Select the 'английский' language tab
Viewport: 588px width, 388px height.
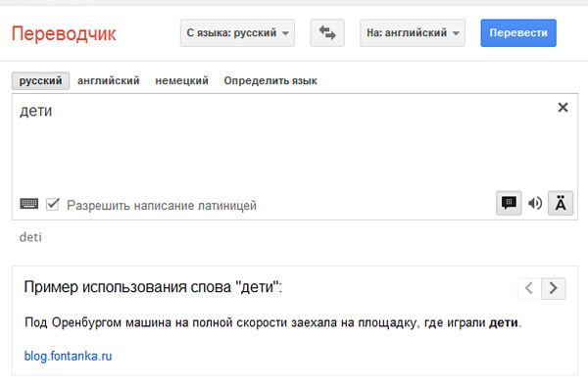coord(109,80)
